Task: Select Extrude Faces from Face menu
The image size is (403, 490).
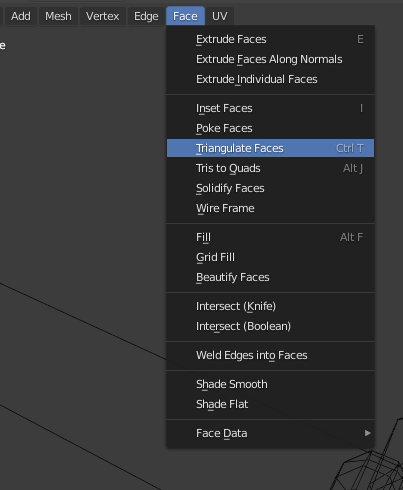Action: (x=270, y=39)
